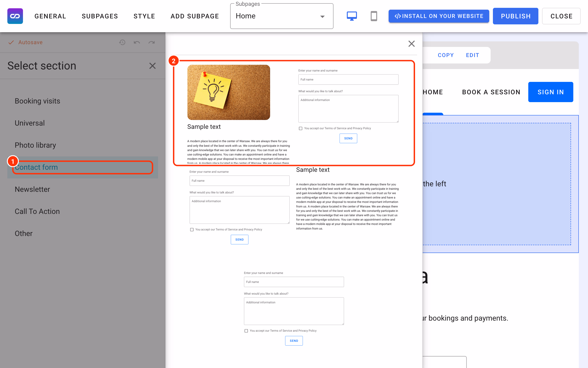Close the section preview popup

click(x=411, y=44)
